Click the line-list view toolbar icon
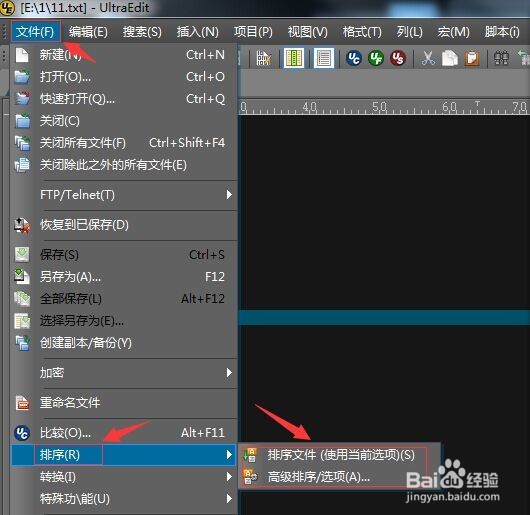This screenshot has width=530, height=515. pos(324,58)
